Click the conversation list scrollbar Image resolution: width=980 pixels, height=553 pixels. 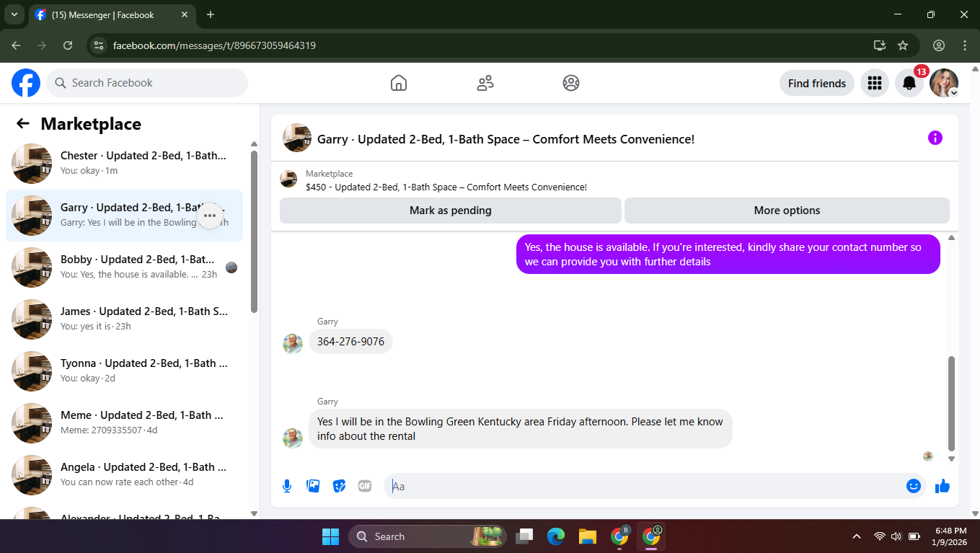pyautogui.click(x=254, y=231)
